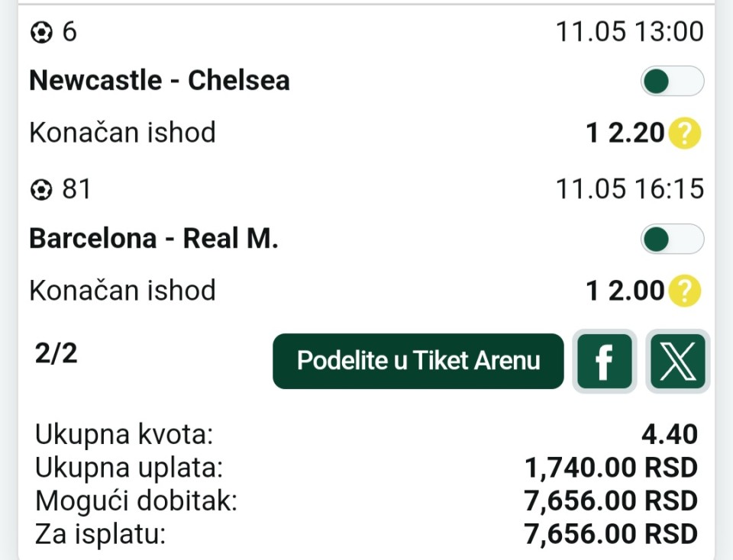The height and width of the screenshot is (560, 733).
Task: Click Podelite u Tiket Arenu button
Action: pos(418,361)
